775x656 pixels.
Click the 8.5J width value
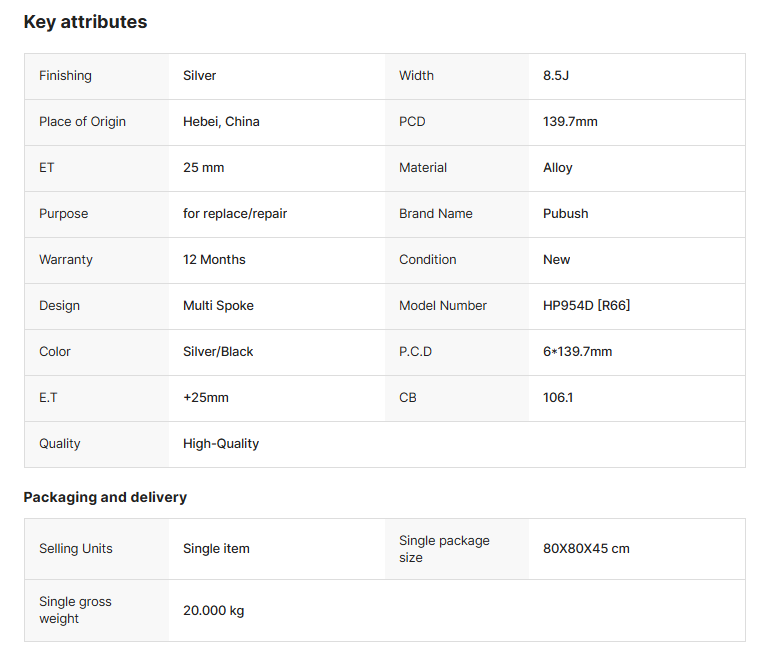coord(558,76)
